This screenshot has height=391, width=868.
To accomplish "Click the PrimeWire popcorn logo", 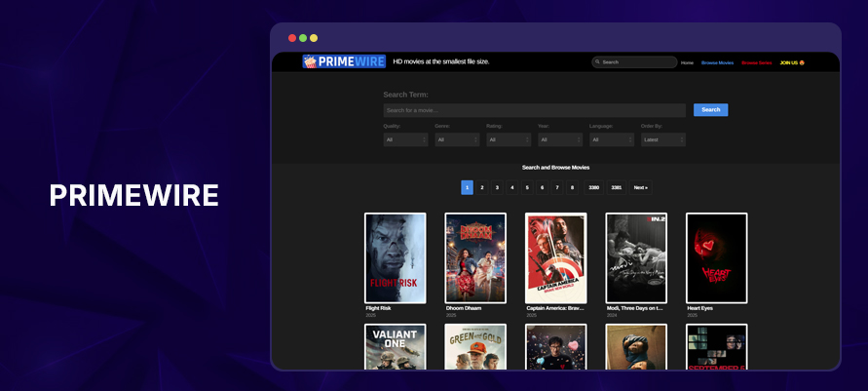I will pyautogui.click(x=311, y=61).
